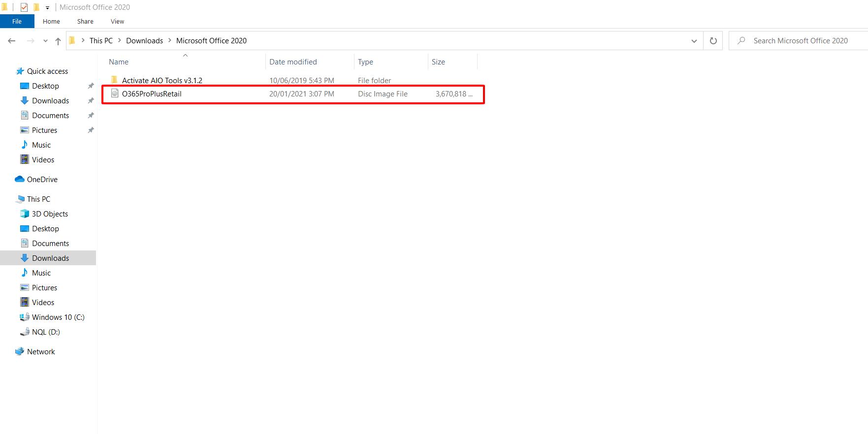Open the Windows 10 (C:) drive
The height and width of the screenshot is (434, 868).
(x=58, y=317)
